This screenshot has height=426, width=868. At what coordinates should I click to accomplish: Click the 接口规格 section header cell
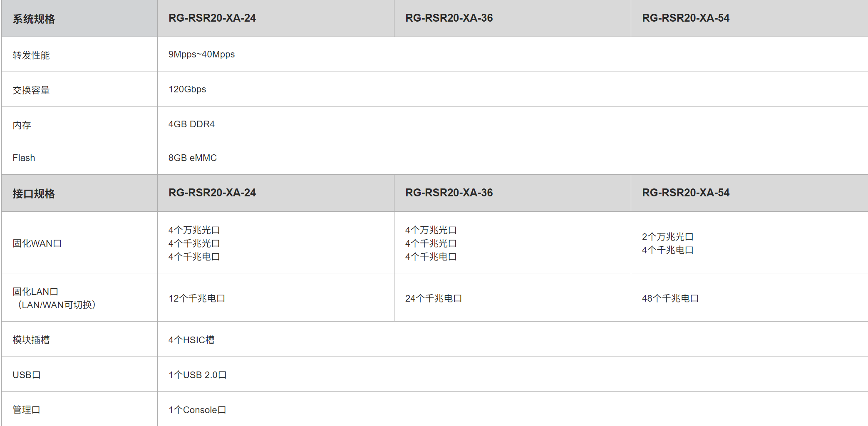pyautogui.click(x=34, y=194)
